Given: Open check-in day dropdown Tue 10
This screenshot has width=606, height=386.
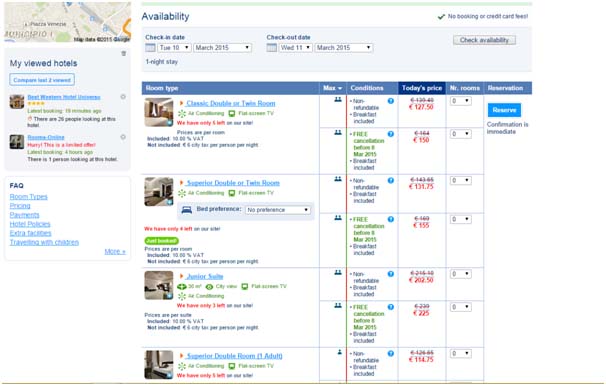Looking at the screenshot, I should tap(174, 48).
